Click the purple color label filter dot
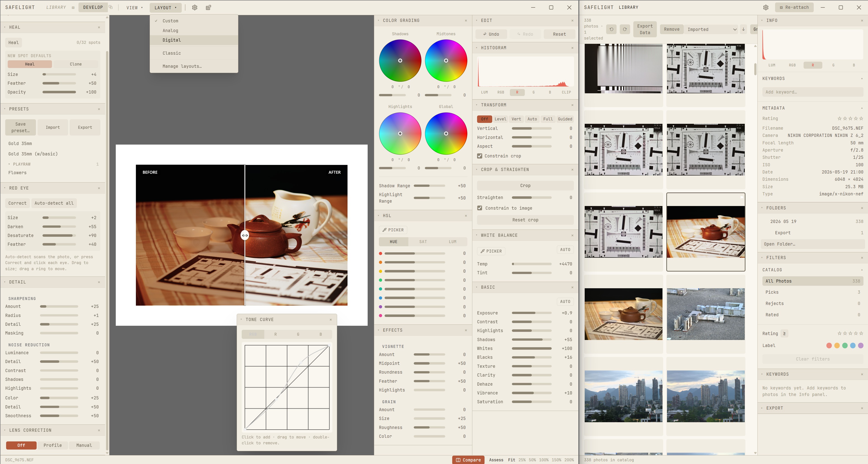Image resolution: width=868 pixels, height=464 pixels. (x=861, y=345)
